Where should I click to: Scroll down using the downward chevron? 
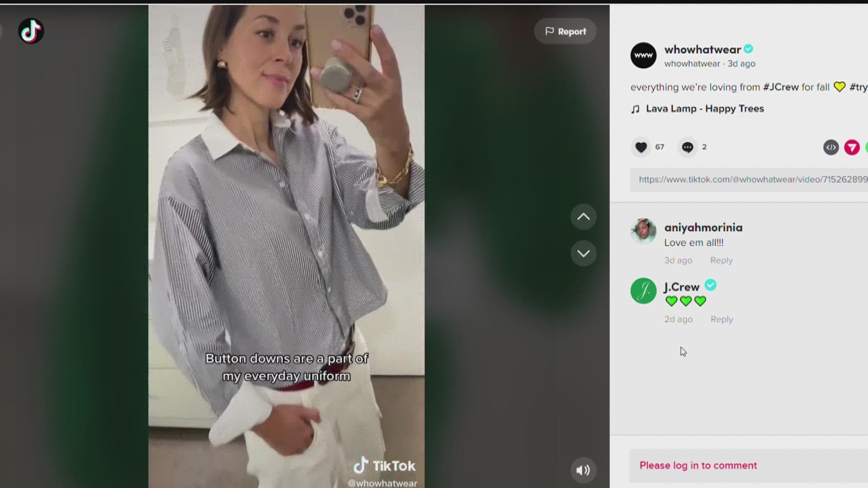(582, 253)
